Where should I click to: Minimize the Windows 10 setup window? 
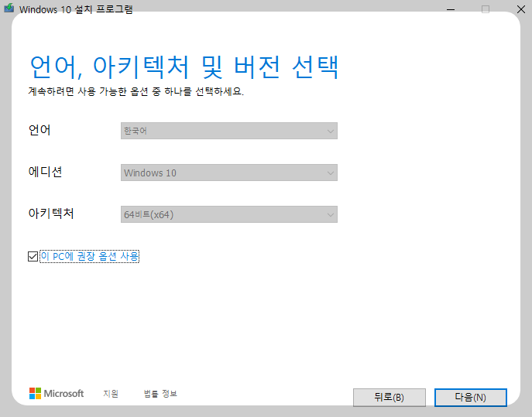(x=451, y=9)
